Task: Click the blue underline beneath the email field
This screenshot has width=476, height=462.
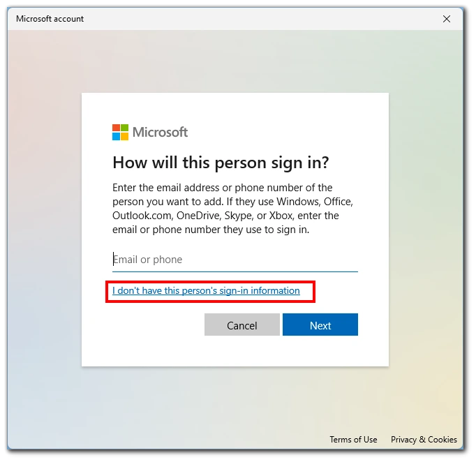Action: click(235, 271)
